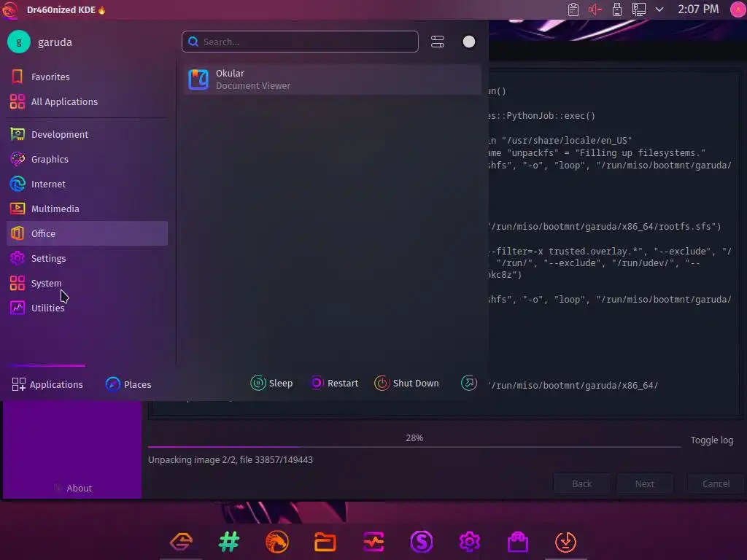Open Okular Document Viewer
Screen dimensions: 747x560
(x=332, y=79)
